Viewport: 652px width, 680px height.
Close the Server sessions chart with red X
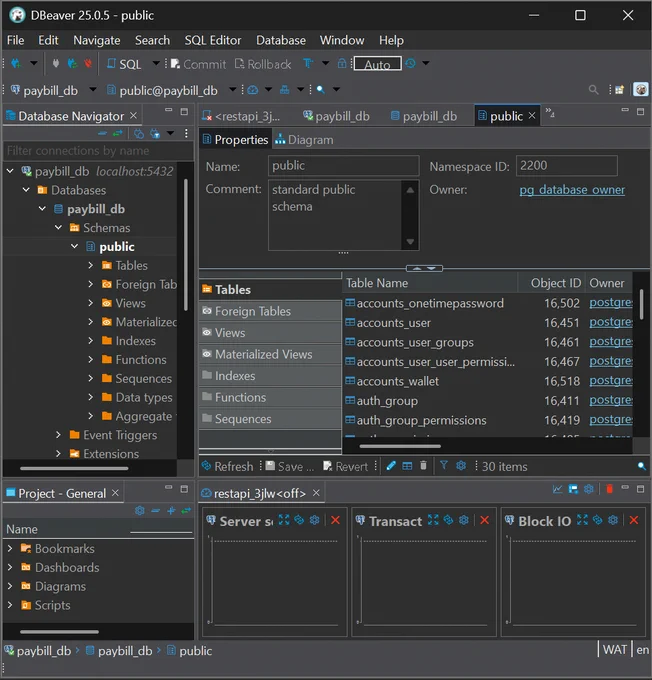(335, 520)
